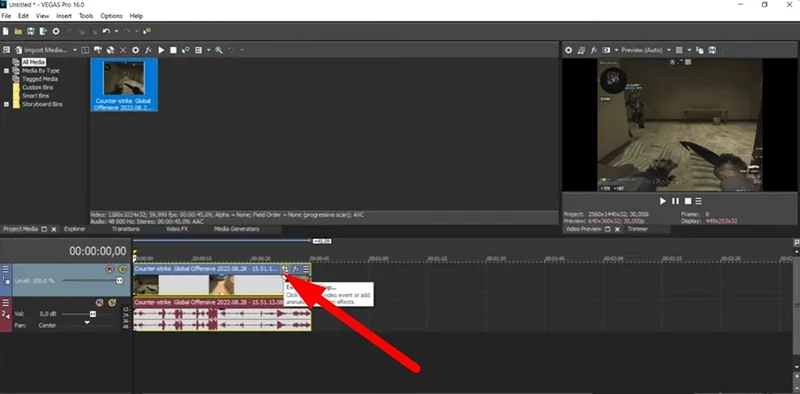Switch to the Video FX tab
800x394 pixels.
click(177, 229)
